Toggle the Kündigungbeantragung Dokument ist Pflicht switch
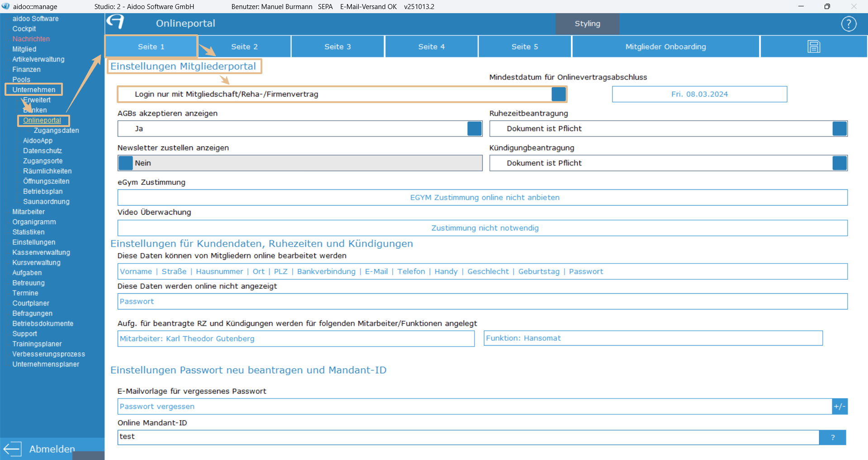 click(840, 163)
